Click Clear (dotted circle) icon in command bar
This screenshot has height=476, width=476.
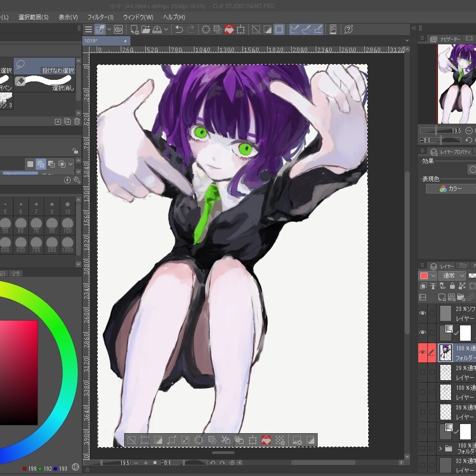pyautogui.click(x=206, y=29)
